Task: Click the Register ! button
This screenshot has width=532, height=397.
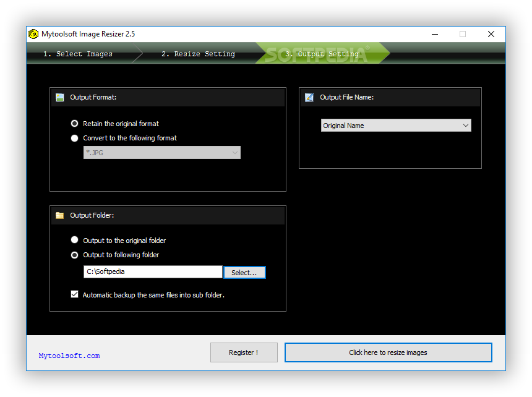Action: [244, 352]
